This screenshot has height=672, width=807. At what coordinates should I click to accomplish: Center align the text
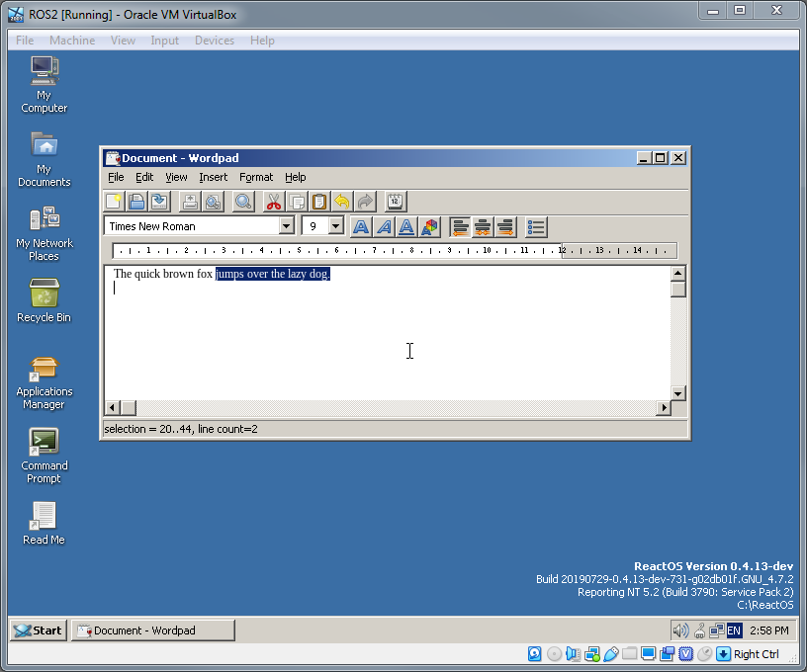pyautogui.click(x=483, y=226)
